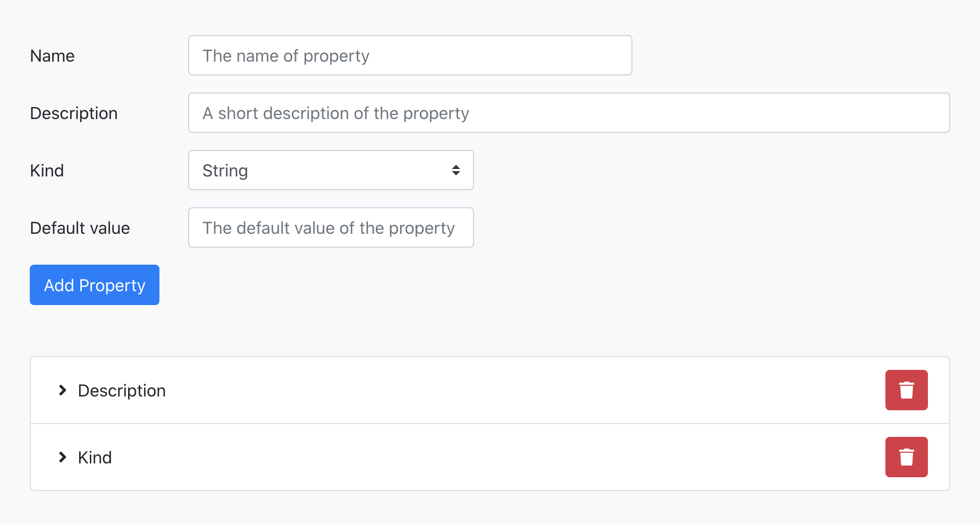Viewport: 980px width, 524px height.
Task: Click the 'The name of property' placeholder text
Action: [x=286, y=56]
